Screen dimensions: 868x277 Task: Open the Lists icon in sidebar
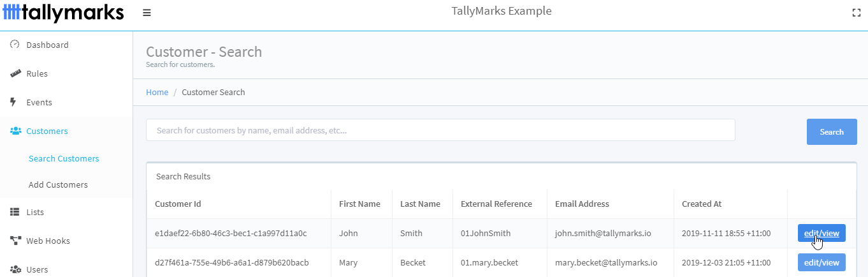click(x=15, y=212)
